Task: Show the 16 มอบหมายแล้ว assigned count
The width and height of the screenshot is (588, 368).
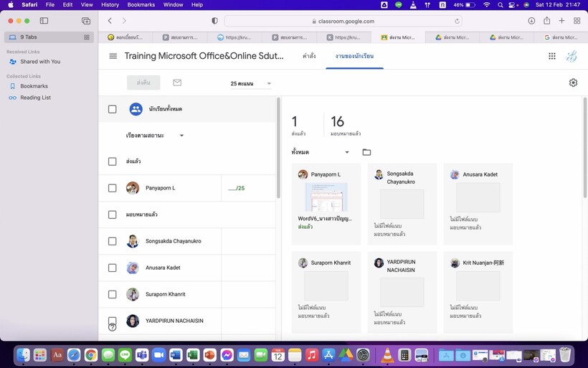Action: tap(346, 126)
